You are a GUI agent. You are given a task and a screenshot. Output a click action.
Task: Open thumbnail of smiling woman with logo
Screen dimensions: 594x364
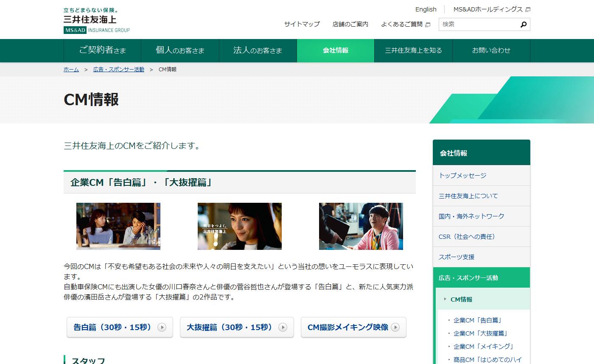[240, 226]
